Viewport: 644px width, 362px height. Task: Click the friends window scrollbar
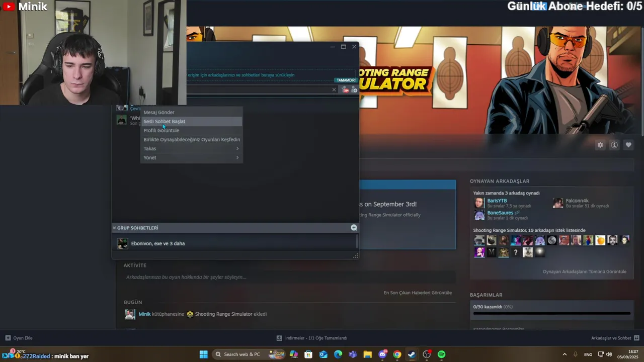(x=358, y=241)
